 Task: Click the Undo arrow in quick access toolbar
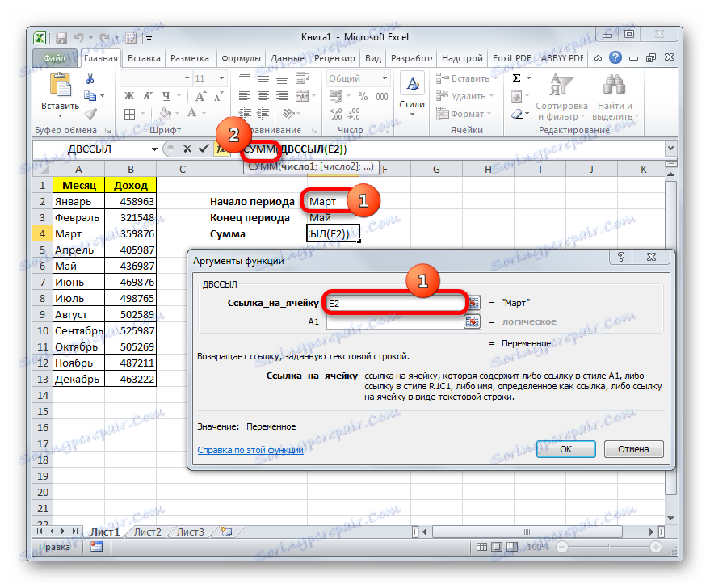(x=79, y=38)
